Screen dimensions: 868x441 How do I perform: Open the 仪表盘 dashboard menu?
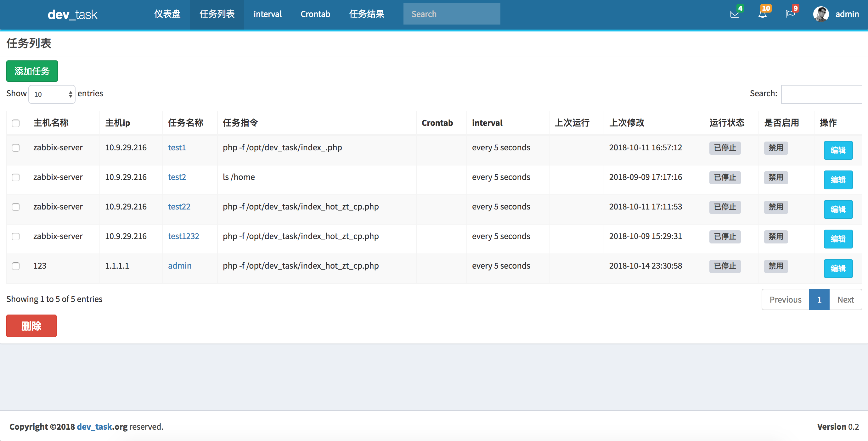[167, 14]
